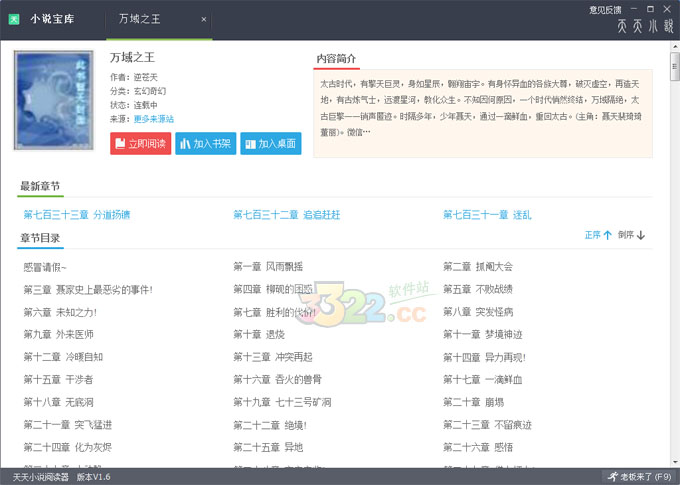
Task: Close the 万域之王 tab
Action: pos(204,20)
